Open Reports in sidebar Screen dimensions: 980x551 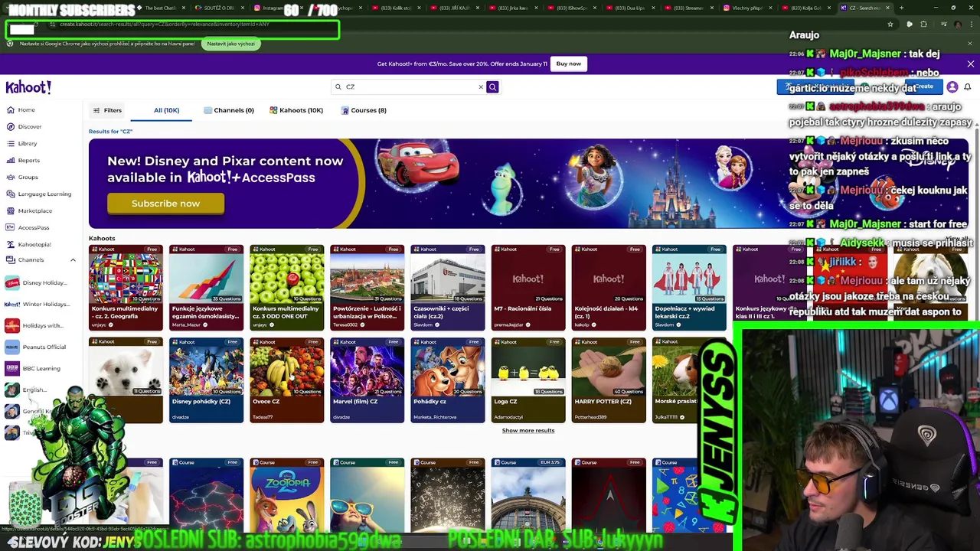(x=28, y=160)
